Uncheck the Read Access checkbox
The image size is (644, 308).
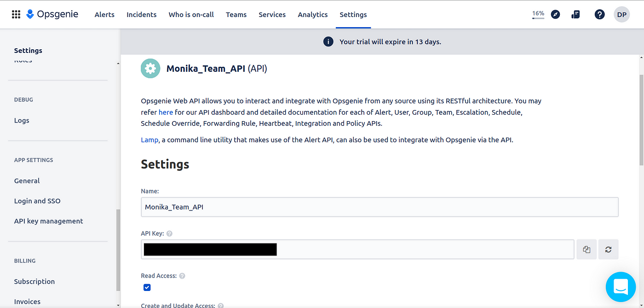[147, 287]
